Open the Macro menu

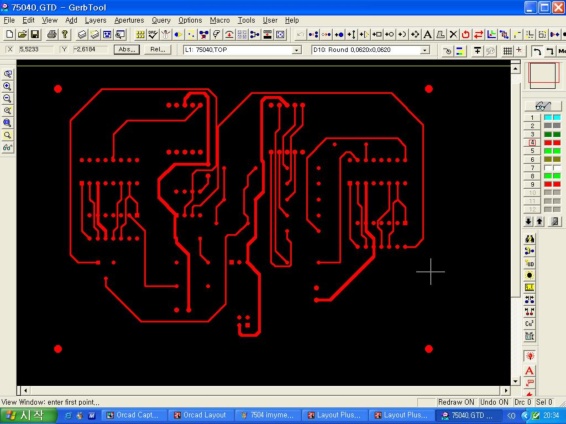pos(219,20)
